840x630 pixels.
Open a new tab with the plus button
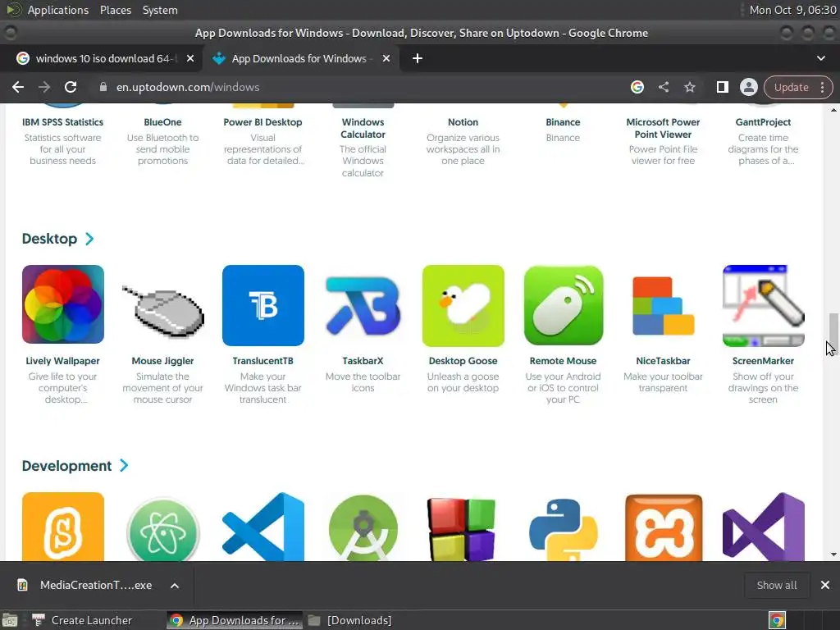[x=418, y=58]
